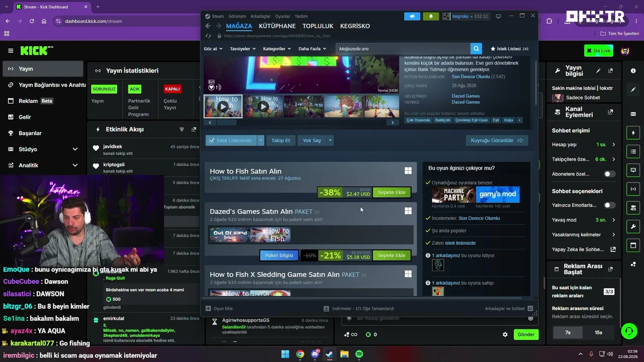Open Arkadaşlar menu in Steam
This screenshot has height=362, width=644.
click(261, 16)
